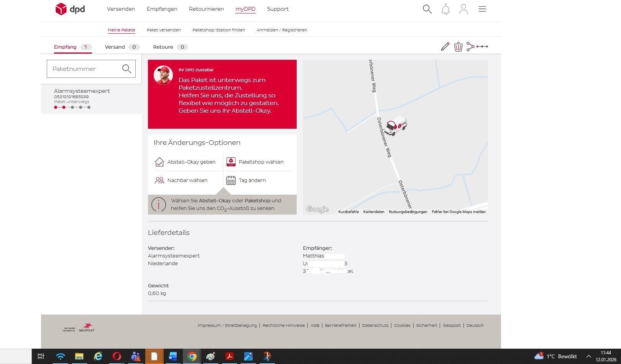Open Deutsch language selector in footer

[475, 326]
